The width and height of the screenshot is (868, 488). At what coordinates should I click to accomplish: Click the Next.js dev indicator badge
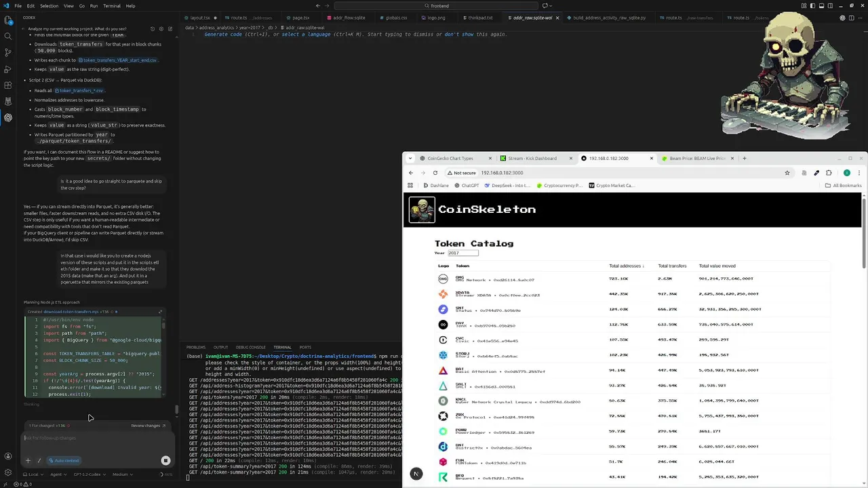pos(416,474)
